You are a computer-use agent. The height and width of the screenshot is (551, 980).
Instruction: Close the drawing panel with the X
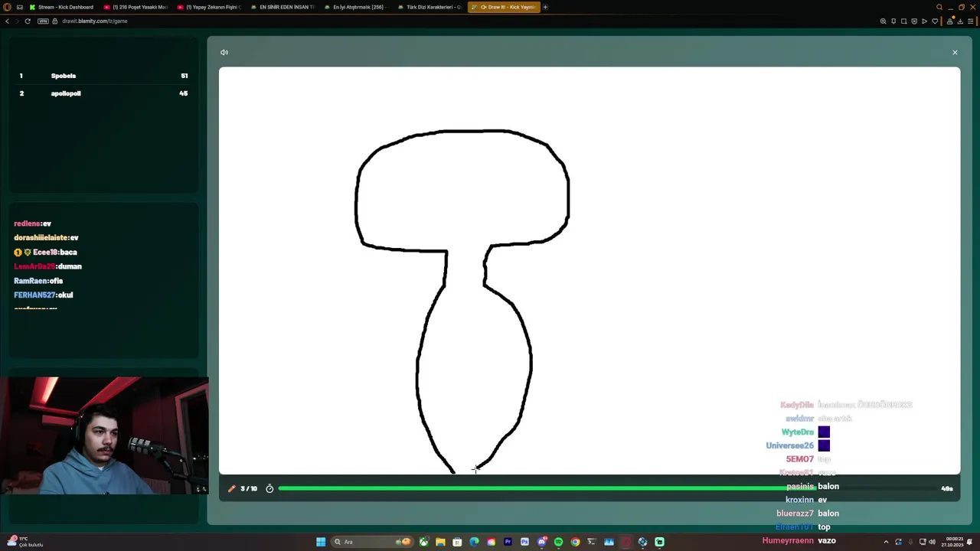click(x=955, y=52)
